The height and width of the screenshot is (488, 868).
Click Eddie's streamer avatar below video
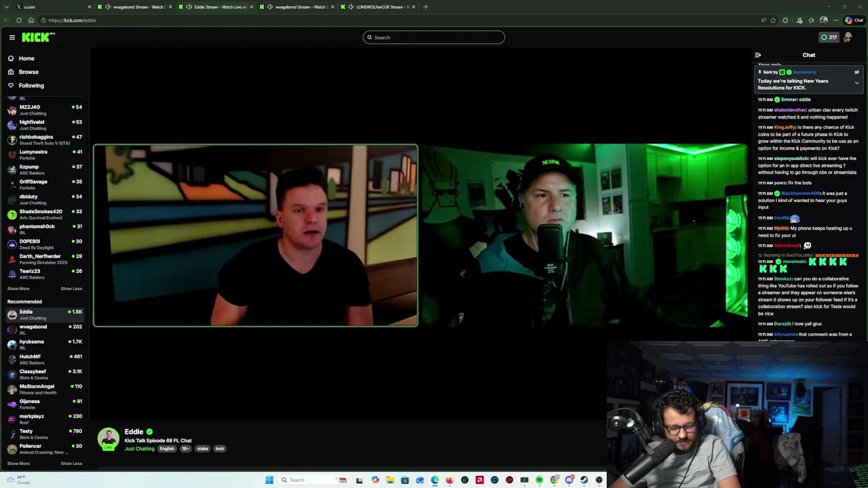(x=108, y=439)
